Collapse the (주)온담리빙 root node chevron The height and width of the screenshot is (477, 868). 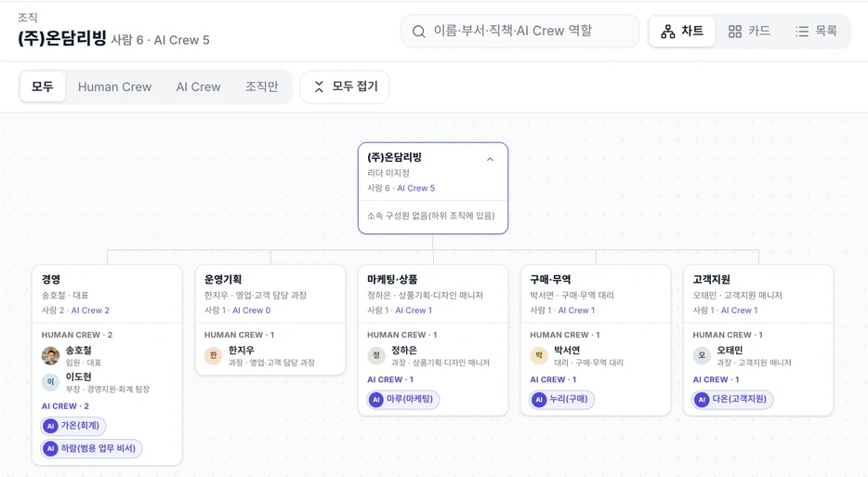tap(490, 159)
